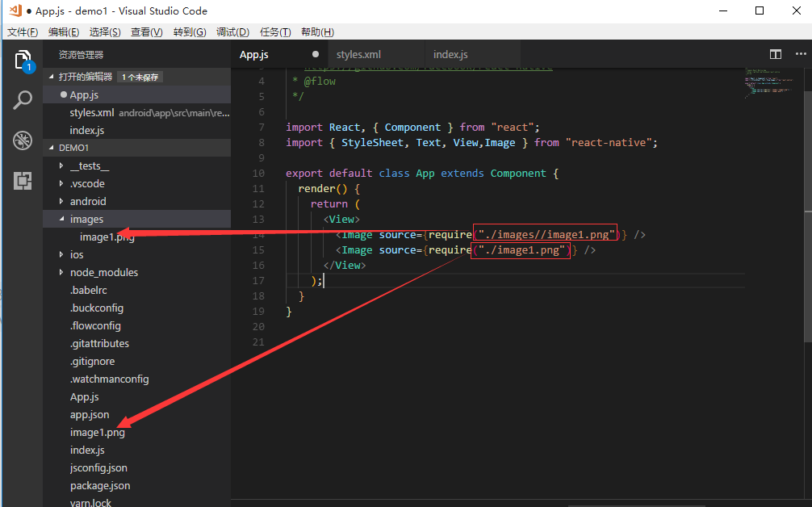The height and width of the screenshot is (507, 812).
Task: Open the 调试(D) menu
Action: pos(232,32)
